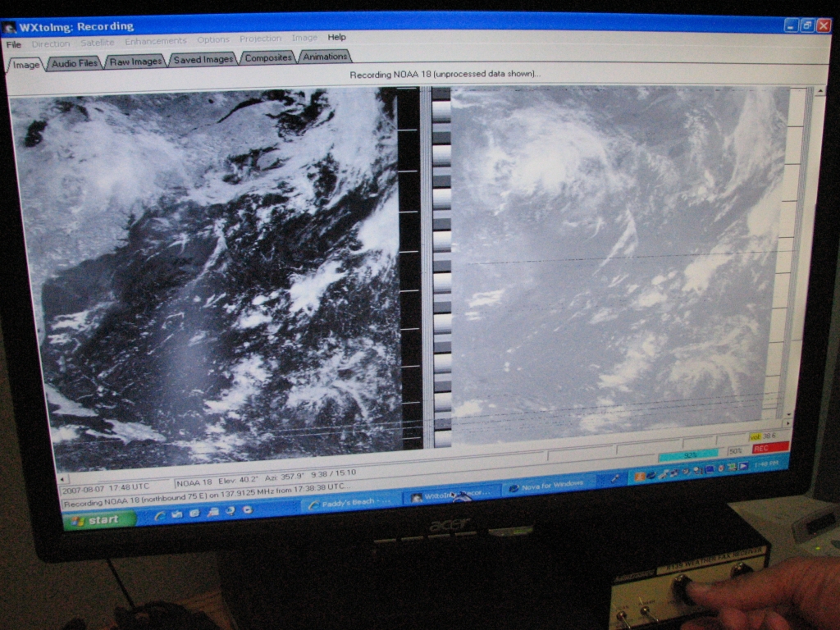
Task: Restore down the WXtoImg window
Action: pos(807,25)
